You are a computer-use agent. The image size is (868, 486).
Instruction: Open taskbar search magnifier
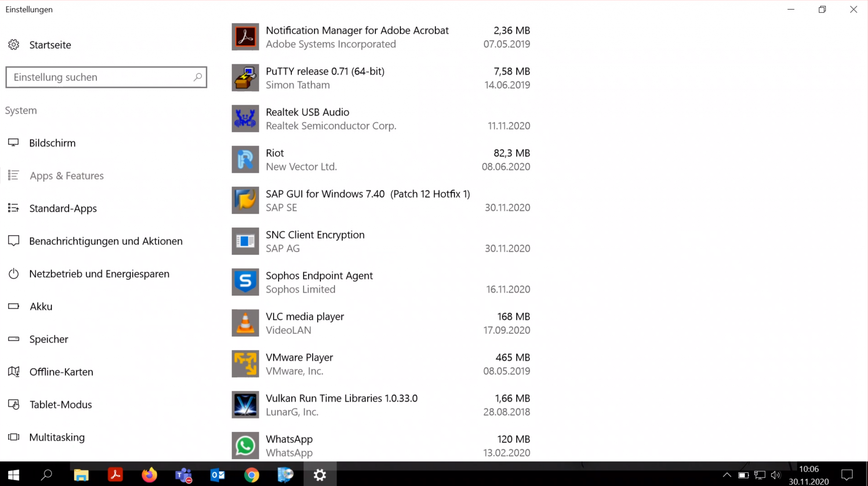[x=46, y=475]
